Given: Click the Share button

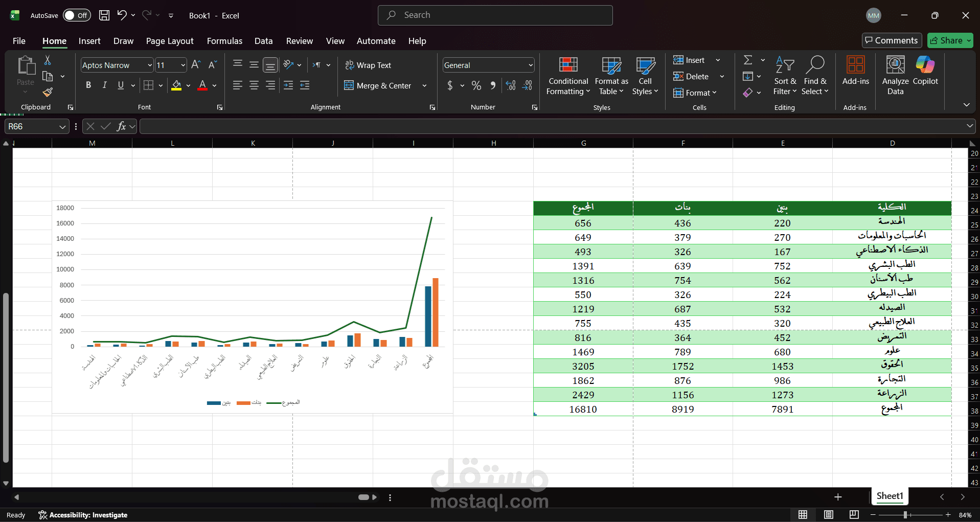Looking at the screenshot, I should point(950,40).
